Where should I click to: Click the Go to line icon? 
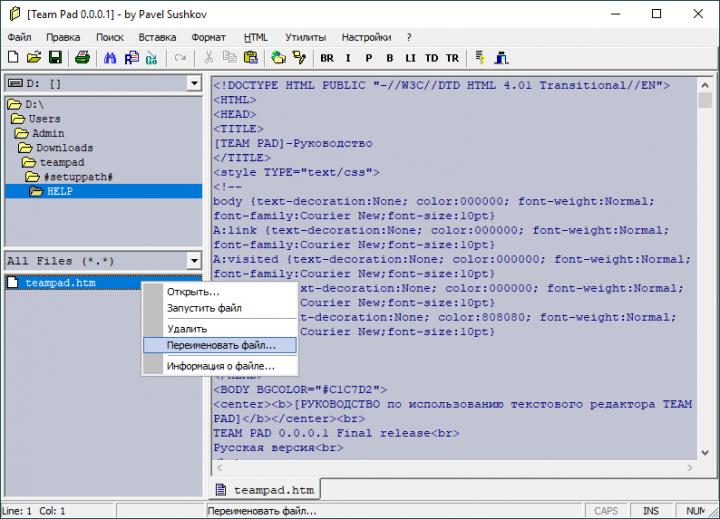pyautogui.click(x=152, y=58)
